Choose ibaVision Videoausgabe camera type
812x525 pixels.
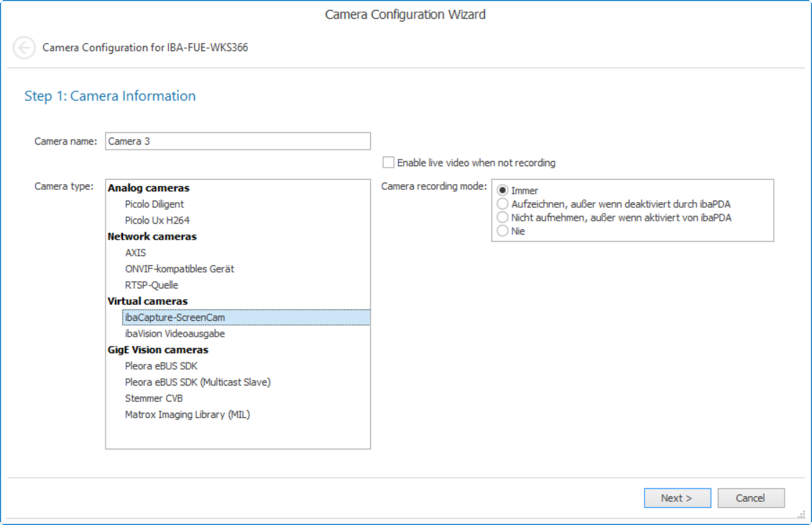point(175,334)
